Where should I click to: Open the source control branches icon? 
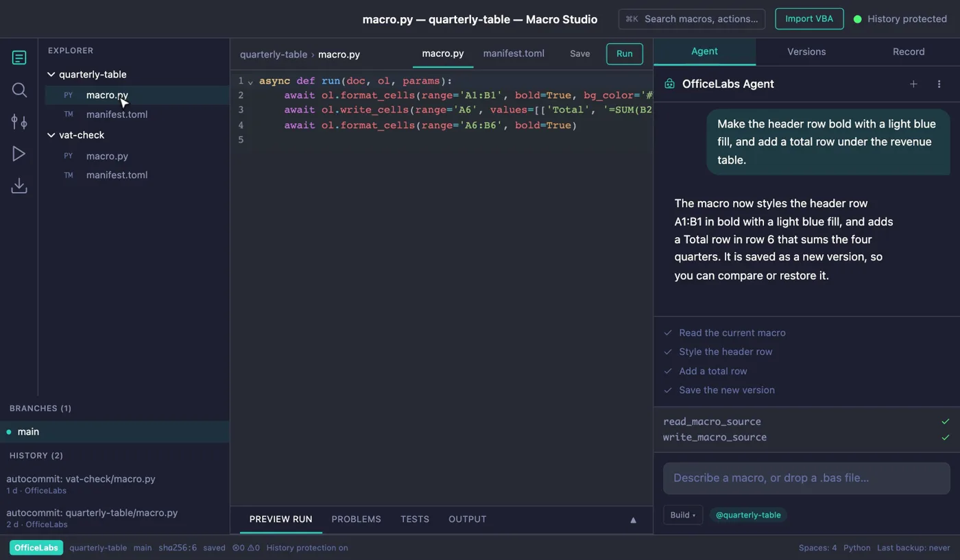pos(19,122)
